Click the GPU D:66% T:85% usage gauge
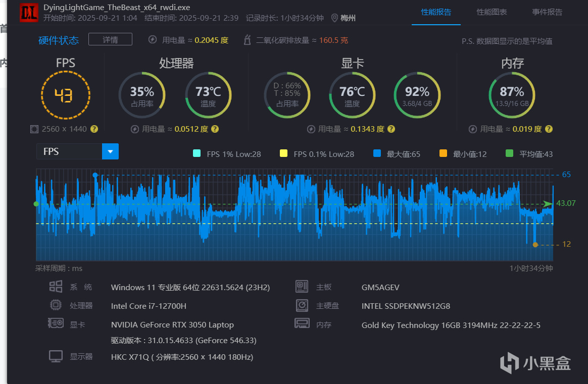Screen dimensions: 588x384 click(x=287, y=95)
